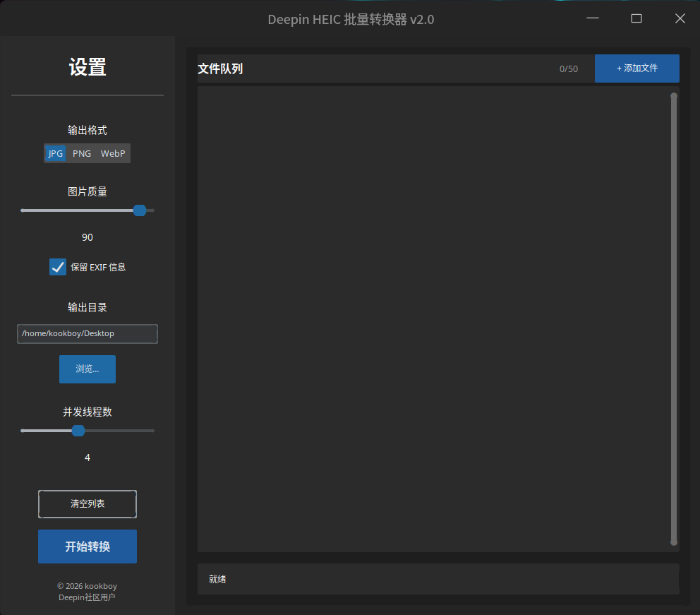
Task: Click the 文件队列 heading
Action: click(220, 68)
